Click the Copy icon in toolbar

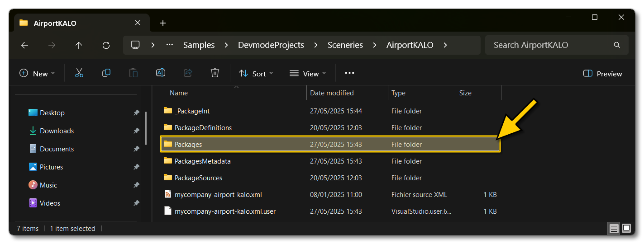pyautogui.click(x=106, y=73)
